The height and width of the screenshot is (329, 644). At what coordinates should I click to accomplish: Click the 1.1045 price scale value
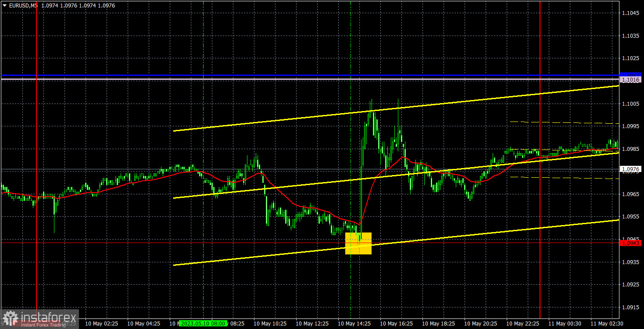[630, 13]
